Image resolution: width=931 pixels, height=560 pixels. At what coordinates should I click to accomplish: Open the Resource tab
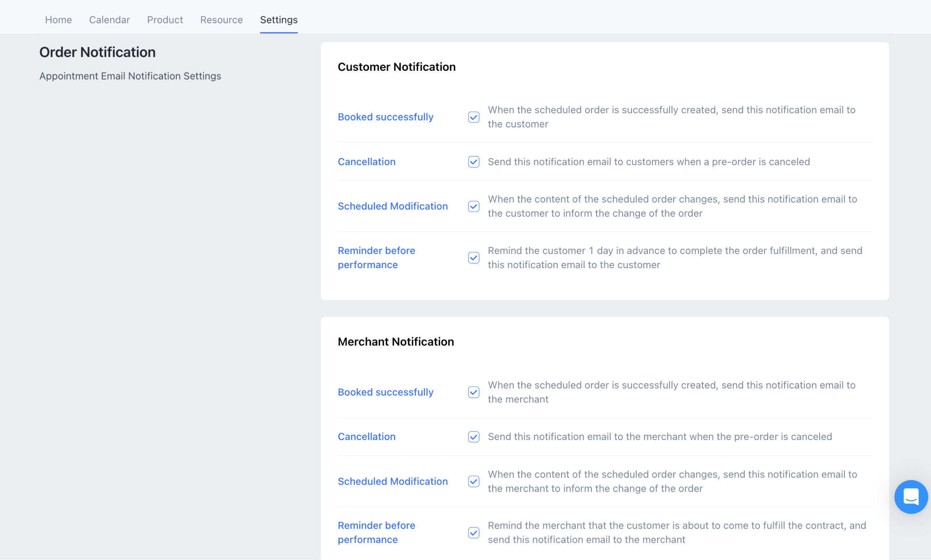(x=221, y=20)
